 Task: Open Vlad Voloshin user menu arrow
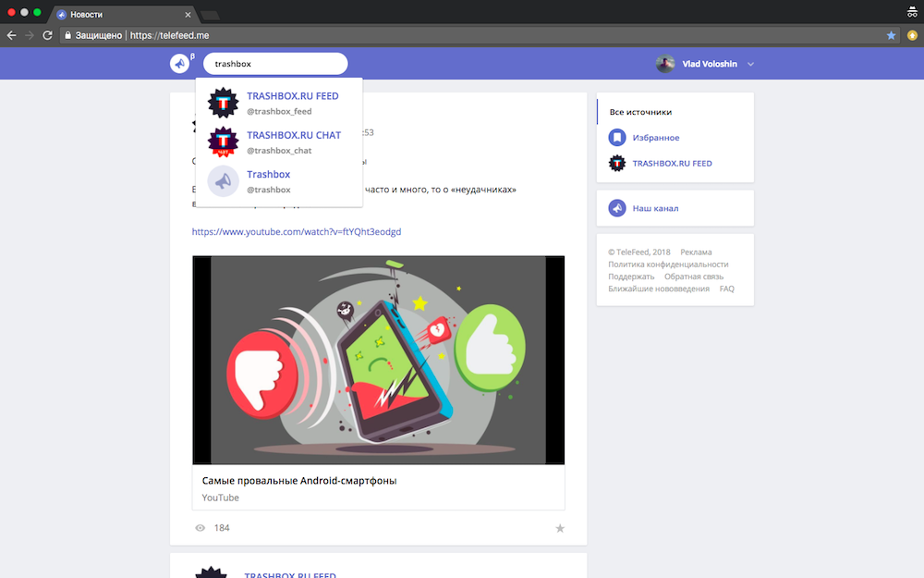click(x=750, y=65)
